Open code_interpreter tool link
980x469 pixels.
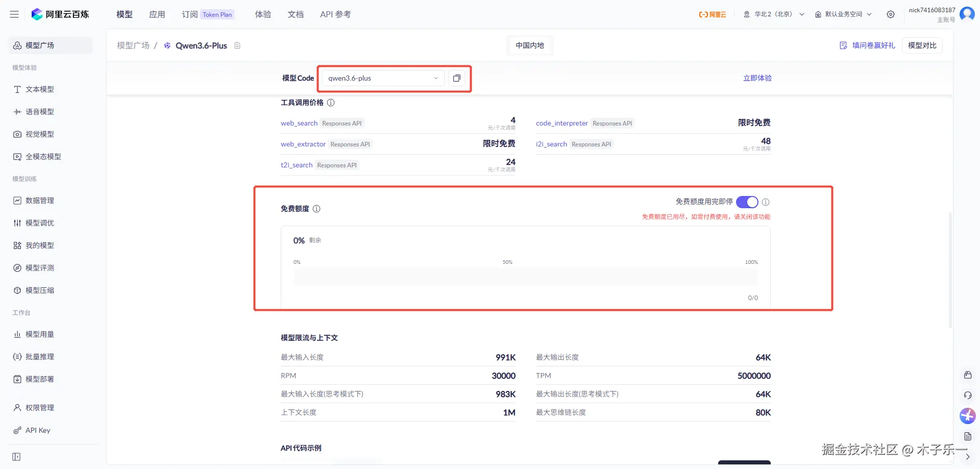click(x=562, y=123)
